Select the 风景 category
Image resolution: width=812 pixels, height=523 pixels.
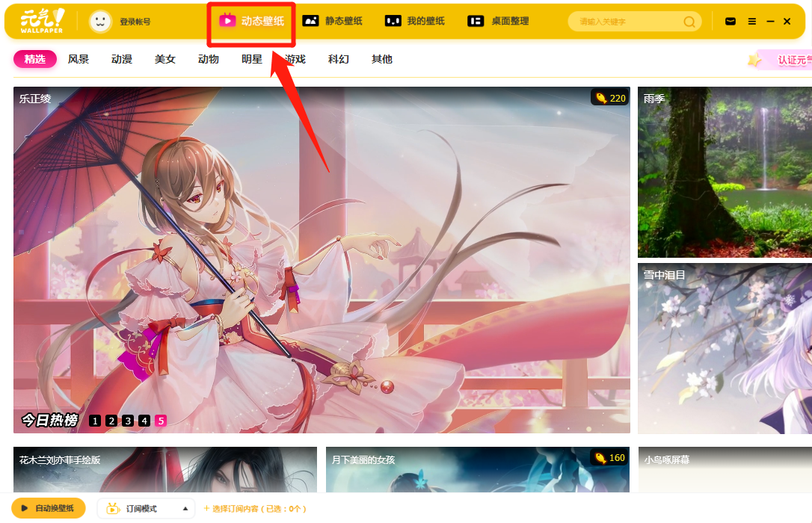click(x=79, y=59)
